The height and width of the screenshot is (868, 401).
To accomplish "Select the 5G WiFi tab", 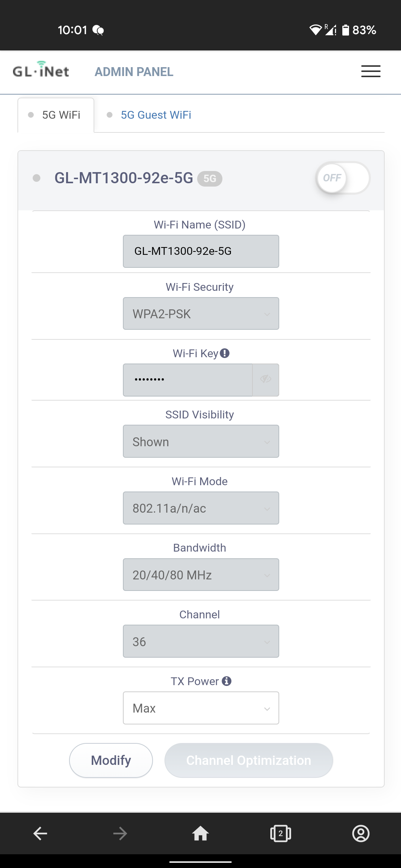I will pos(56,115).
